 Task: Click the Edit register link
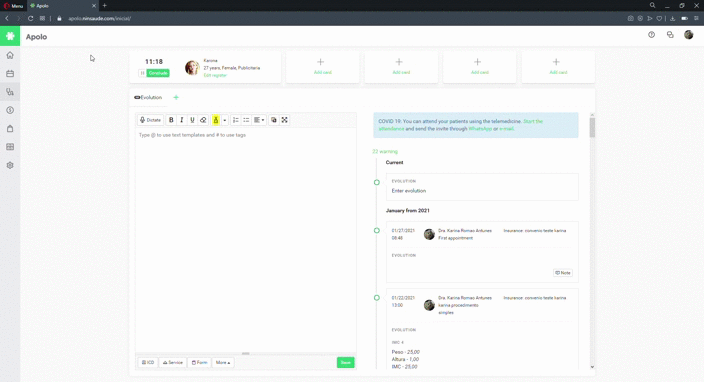215,75
